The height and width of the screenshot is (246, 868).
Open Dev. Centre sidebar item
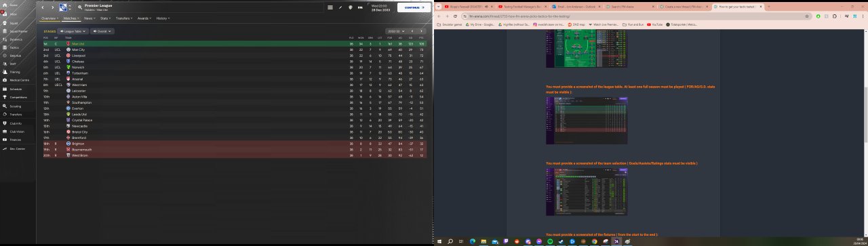(x=17, y=148)
